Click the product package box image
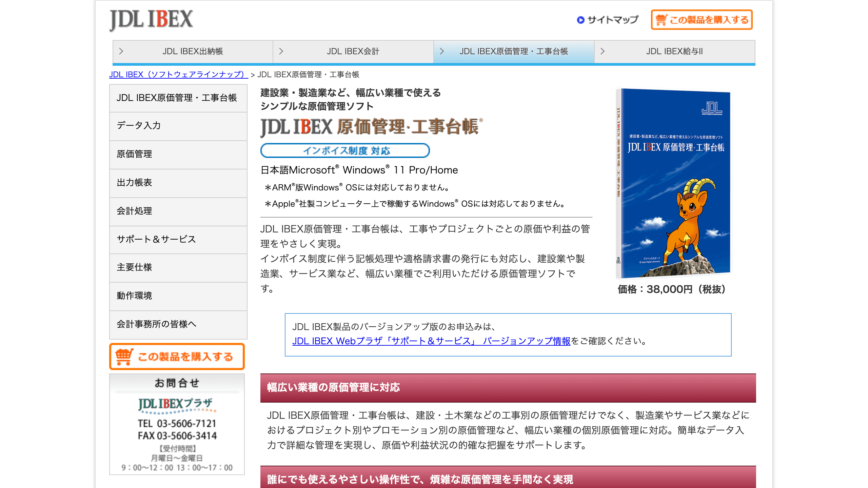The image size is (868, 488). (673, 183)
